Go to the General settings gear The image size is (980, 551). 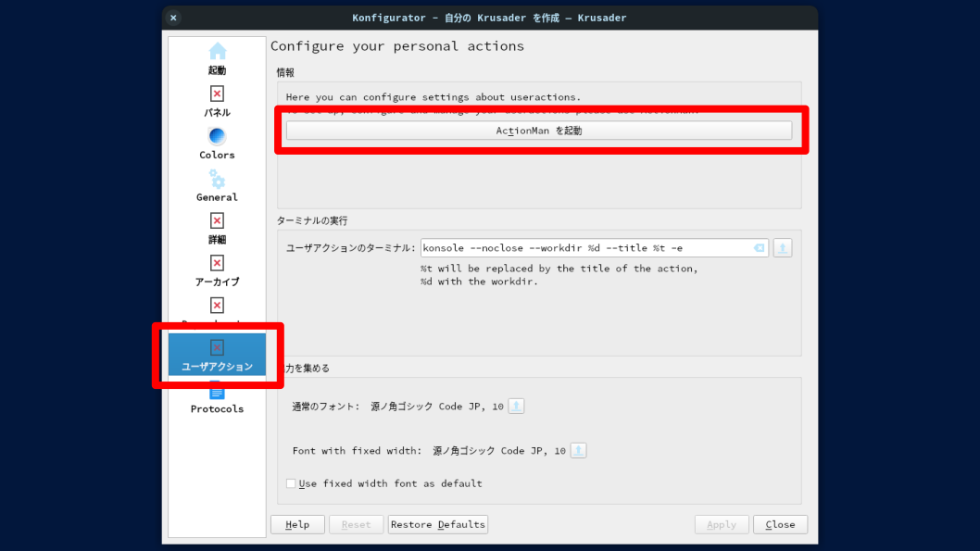point(217,185)
